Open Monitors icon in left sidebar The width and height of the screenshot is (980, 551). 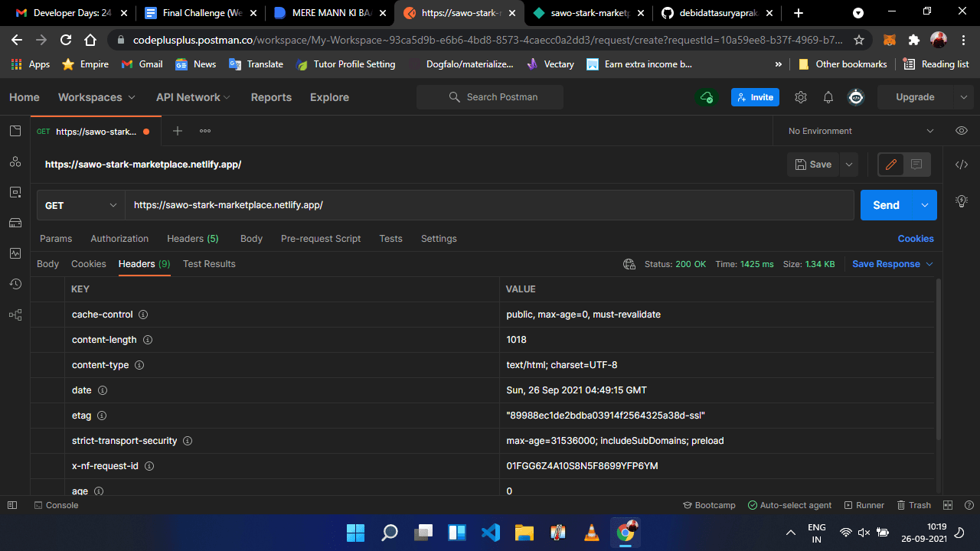click(15, 253)
